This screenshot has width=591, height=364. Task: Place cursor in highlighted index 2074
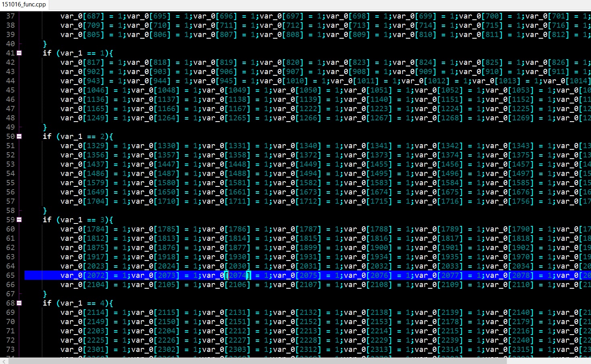click(238, 275)
